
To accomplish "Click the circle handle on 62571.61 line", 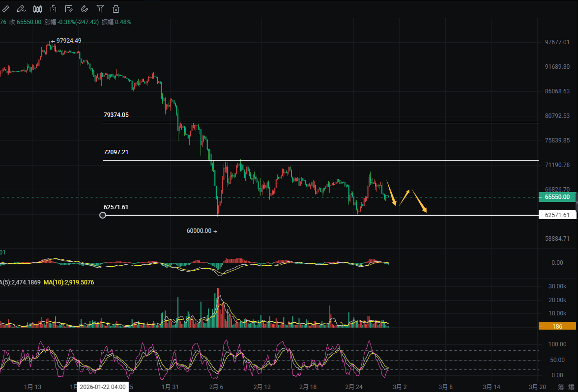I will (x=103, y=215).
